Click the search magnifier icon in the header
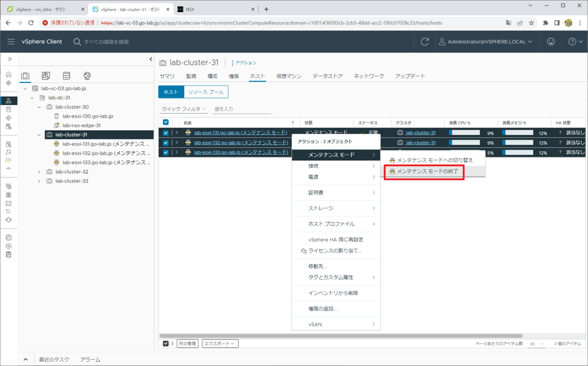The width and height of the screenshot is (588, 366). tap(77, 42)
